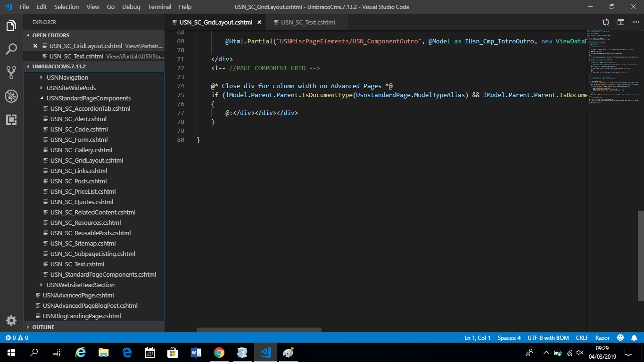Click the Open Changes icon in editor toolbar
The image size is (644, 362).
[x=606, y=22]
